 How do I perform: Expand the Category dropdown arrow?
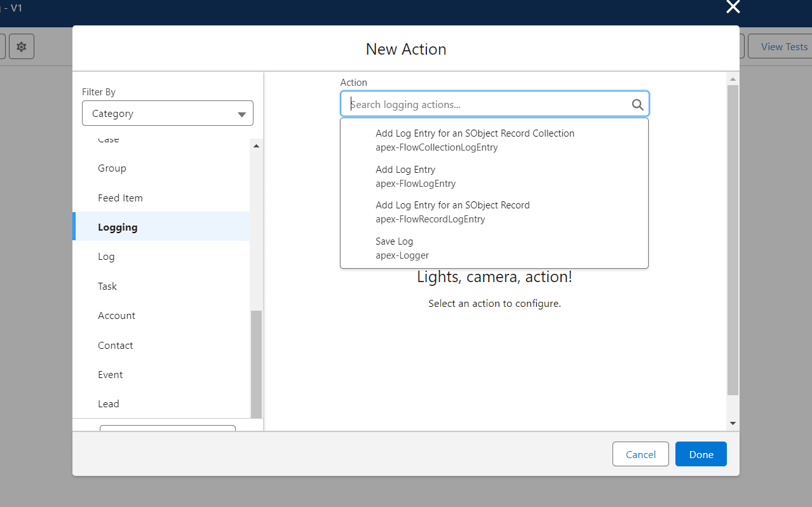point(241,114)
